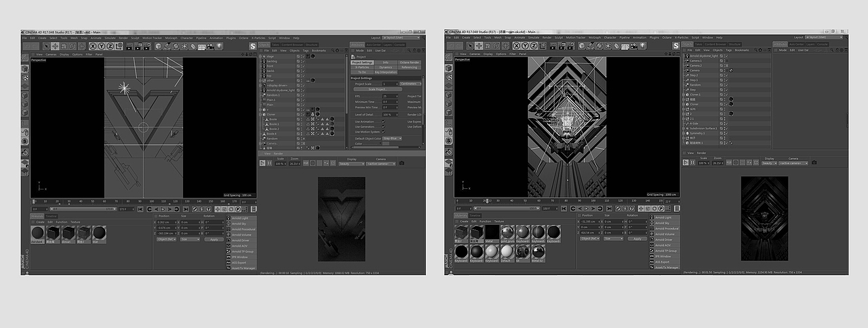Toggle the X axis lock in left window
Image resolution: width=868 pixels, height=328 pixels.
point(93,46)
